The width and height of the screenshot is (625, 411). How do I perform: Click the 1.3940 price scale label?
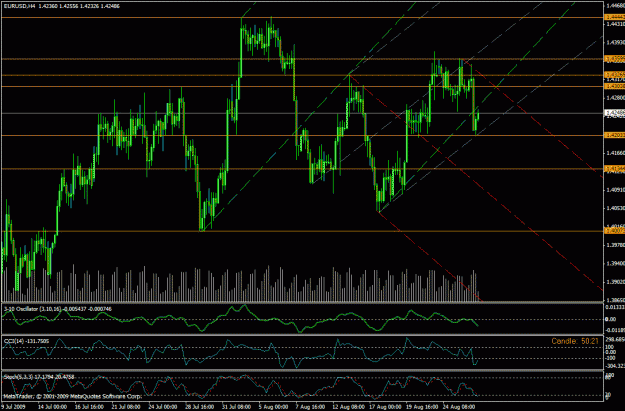pyautogui.click(x=615, y=263)
